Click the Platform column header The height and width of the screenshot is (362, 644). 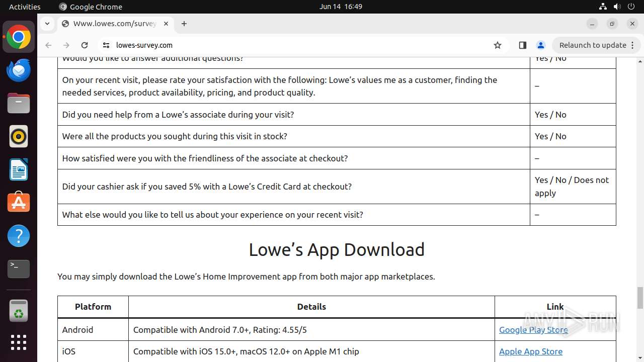(x=93, y=307)
